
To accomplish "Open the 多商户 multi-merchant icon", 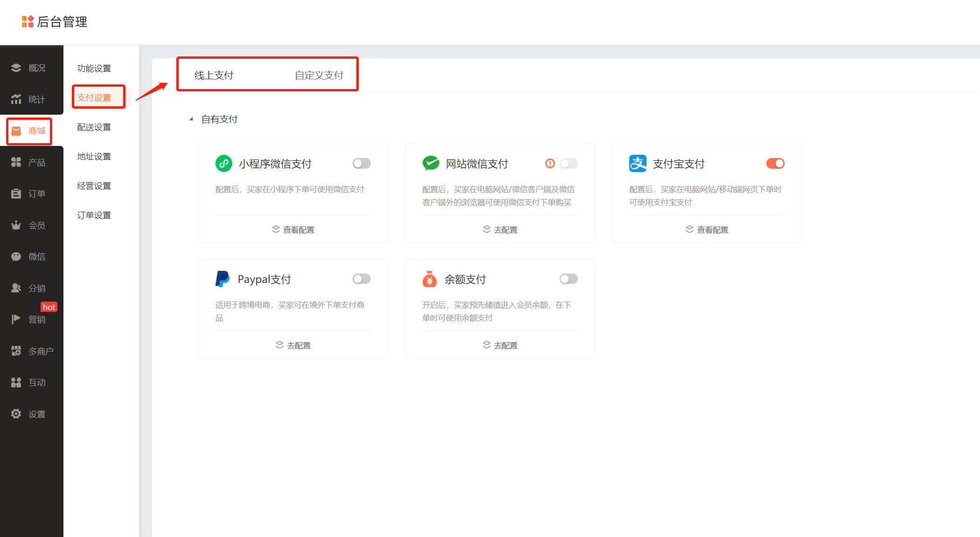I will point(16,351).
